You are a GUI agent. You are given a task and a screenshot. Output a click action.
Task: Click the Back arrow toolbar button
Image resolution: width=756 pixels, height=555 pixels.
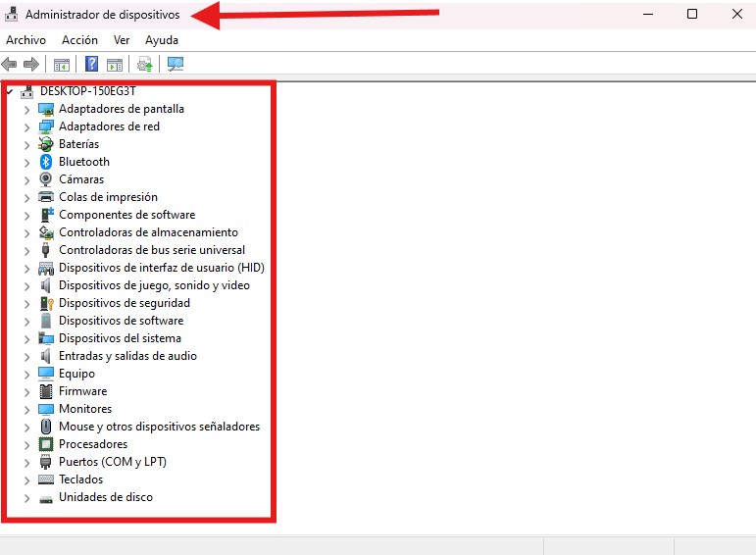point(9,64)
